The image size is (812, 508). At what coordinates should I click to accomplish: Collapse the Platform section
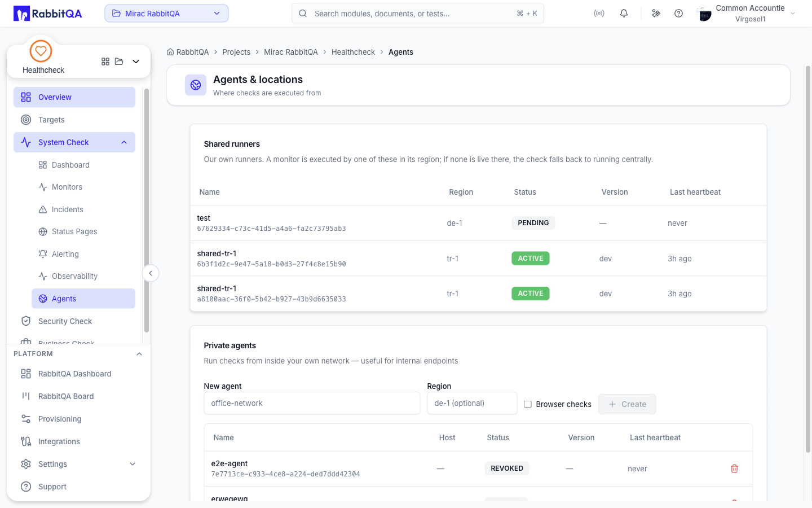pos(139,354)
